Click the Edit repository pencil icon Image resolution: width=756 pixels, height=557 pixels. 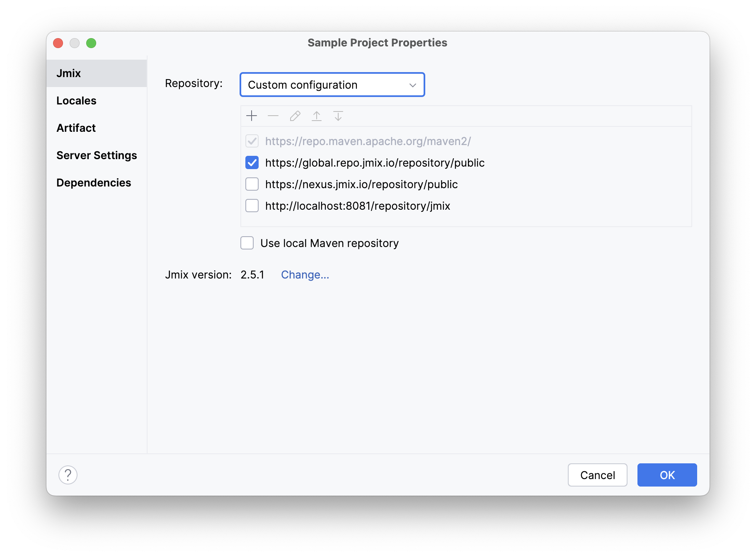(295, 116)
